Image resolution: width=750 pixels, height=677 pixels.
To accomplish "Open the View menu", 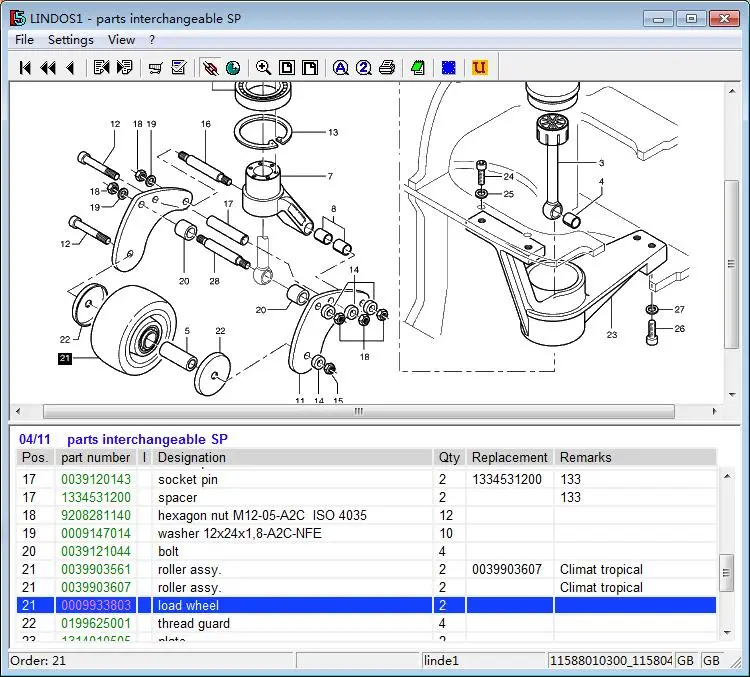I will click(x=121, y=40).
